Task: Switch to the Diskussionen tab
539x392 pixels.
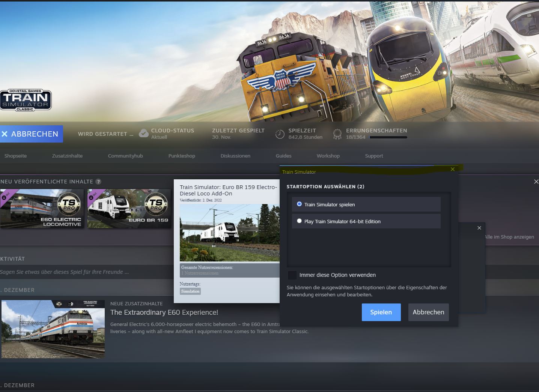Action: pos(235,156)
